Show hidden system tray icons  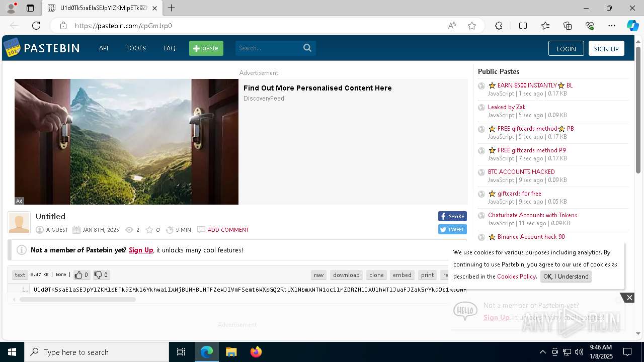point(542,352)
